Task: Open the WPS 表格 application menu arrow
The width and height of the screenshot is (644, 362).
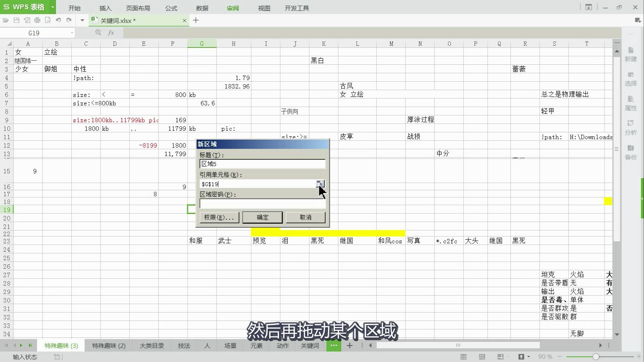Action: (x=52, y=7)
